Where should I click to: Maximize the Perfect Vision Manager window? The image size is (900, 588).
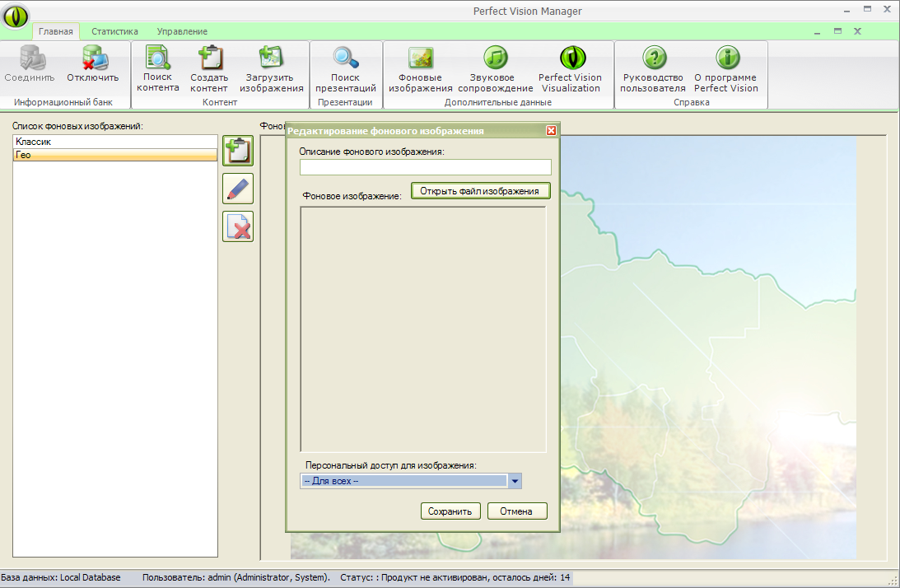(867, 9)
